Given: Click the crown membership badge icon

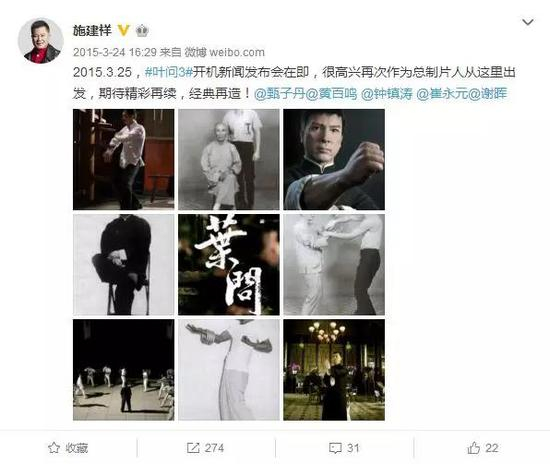Looking at the screenshot, I should click(142, 31).
